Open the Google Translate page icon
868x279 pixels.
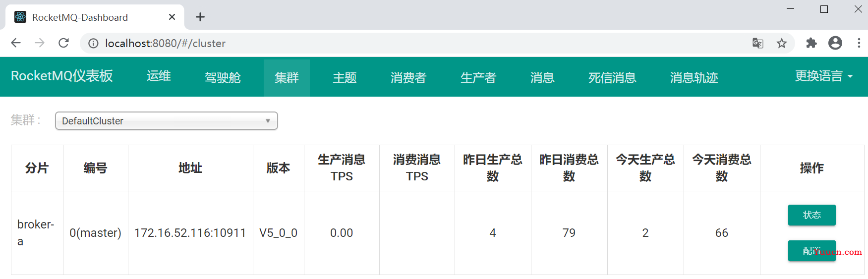coord(757,43)
